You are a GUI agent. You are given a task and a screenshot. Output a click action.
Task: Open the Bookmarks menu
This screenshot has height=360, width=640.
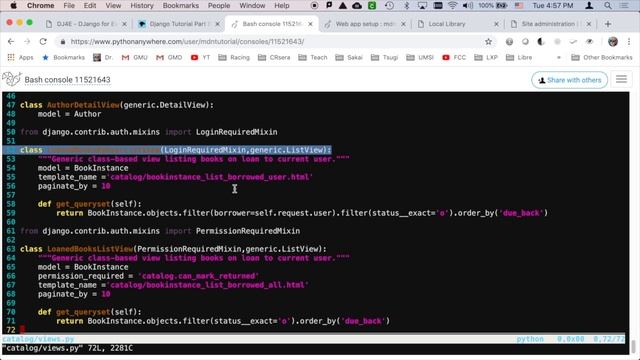click(x=180, y=6)
